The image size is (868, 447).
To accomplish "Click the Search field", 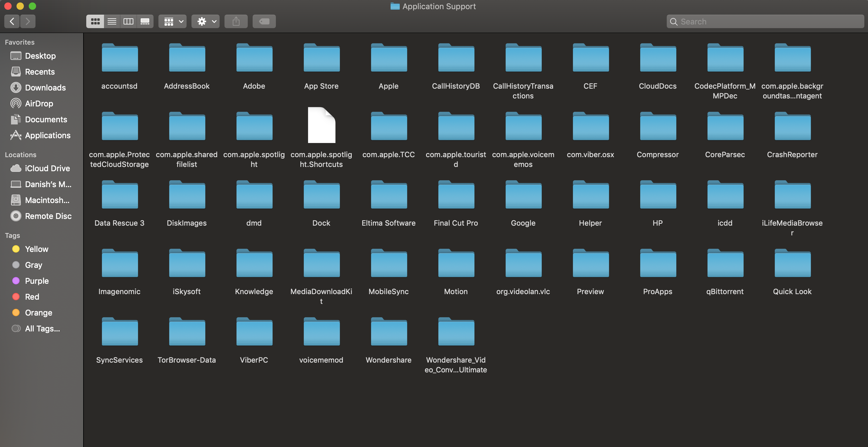I will (x=765, y=22).
